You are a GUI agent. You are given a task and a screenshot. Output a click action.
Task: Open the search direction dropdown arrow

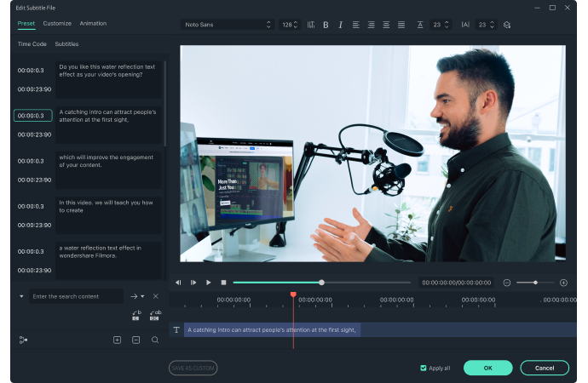pos(142,296)
